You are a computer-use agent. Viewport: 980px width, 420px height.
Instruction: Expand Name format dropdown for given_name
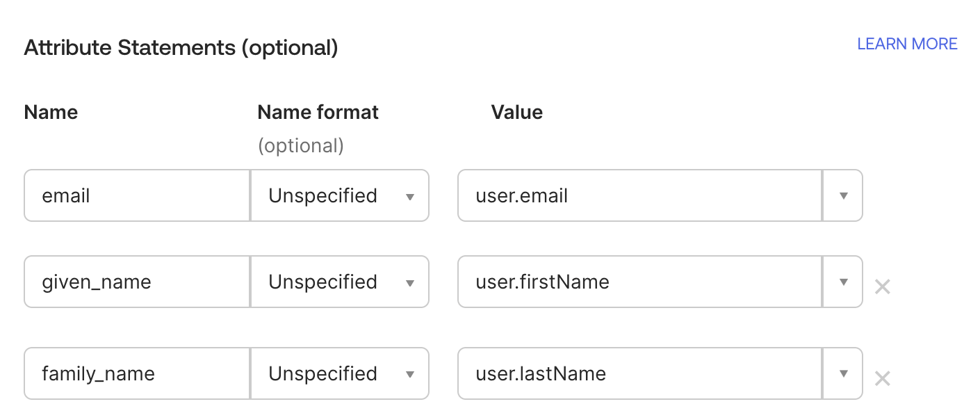tap(340, 282)
